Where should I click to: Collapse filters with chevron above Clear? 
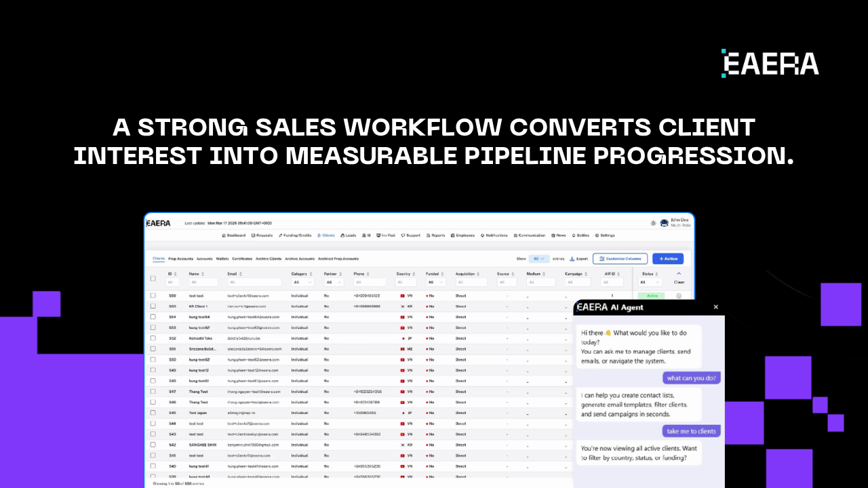tap(679, 273)
